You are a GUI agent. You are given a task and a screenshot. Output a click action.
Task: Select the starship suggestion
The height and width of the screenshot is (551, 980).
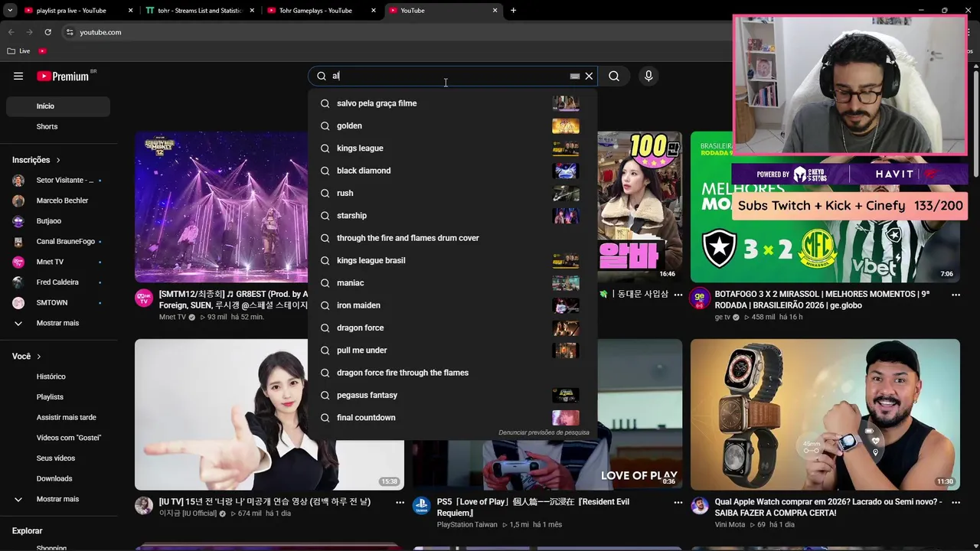(452, 216)
